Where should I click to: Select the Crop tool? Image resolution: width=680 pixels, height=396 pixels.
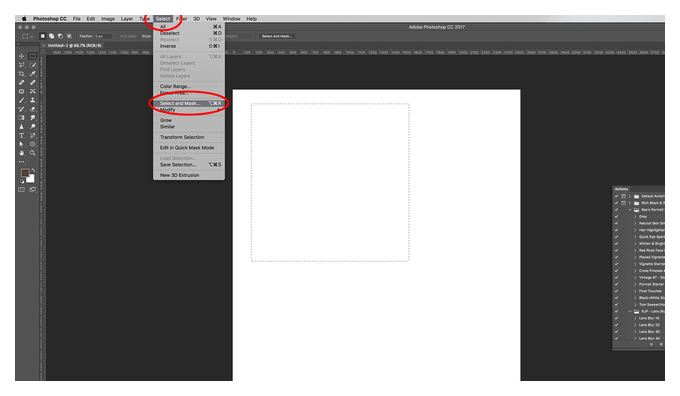point(21,74)
